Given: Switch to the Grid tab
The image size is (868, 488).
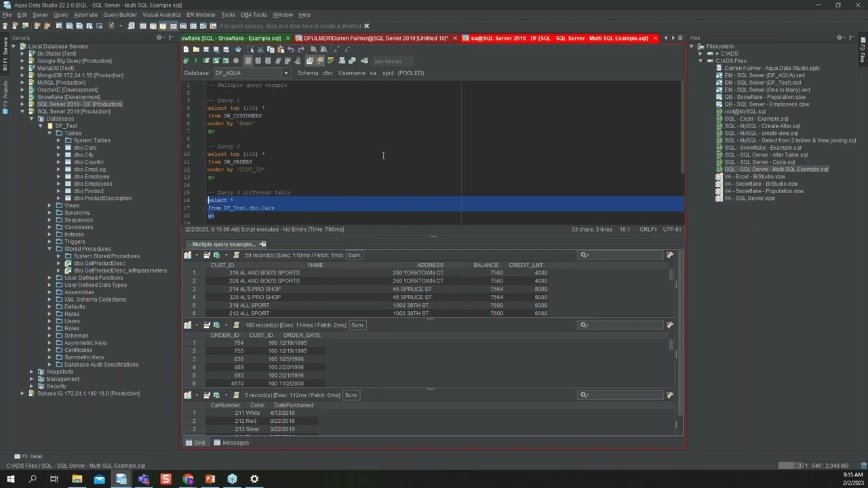Looking at the screenshot, I should (195, 443).
